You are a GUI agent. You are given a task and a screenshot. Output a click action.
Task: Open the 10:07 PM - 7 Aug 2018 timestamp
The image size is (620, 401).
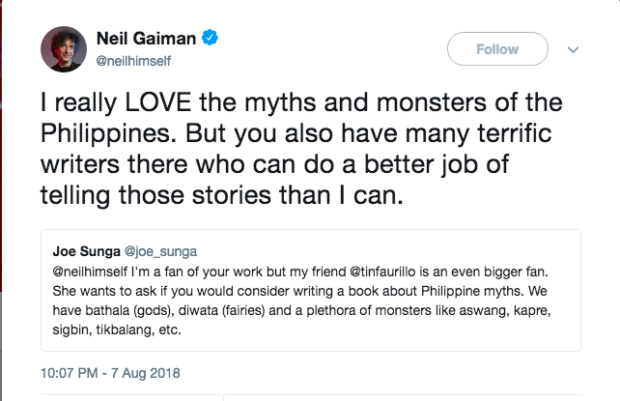pos(110,375)
